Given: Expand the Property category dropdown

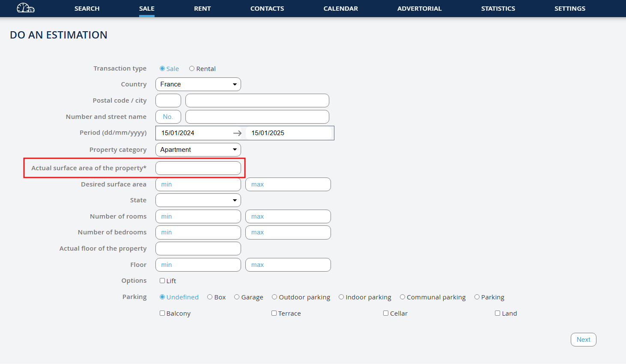Looking at the screenshot, I should pos(198,150).
